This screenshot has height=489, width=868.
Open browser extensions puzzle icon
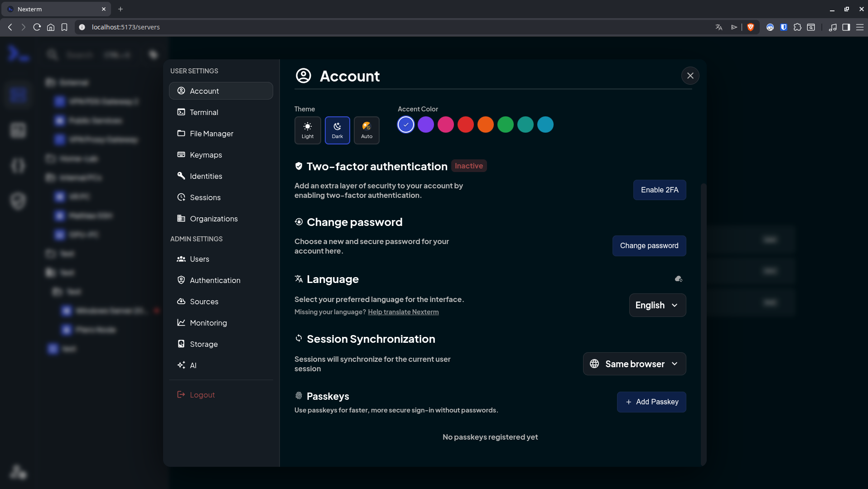(x=797, y=27)
